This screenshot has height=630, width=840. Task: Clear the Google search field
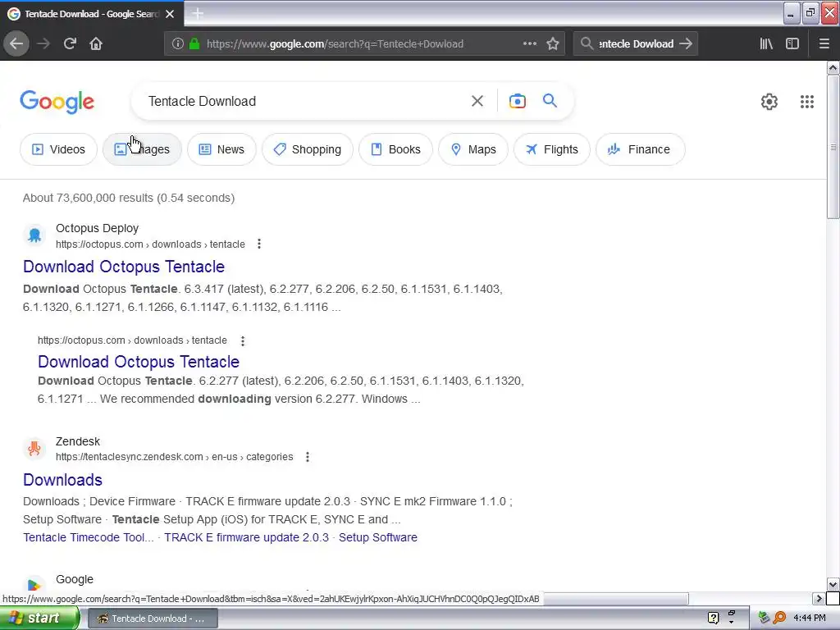pos(477,101)
